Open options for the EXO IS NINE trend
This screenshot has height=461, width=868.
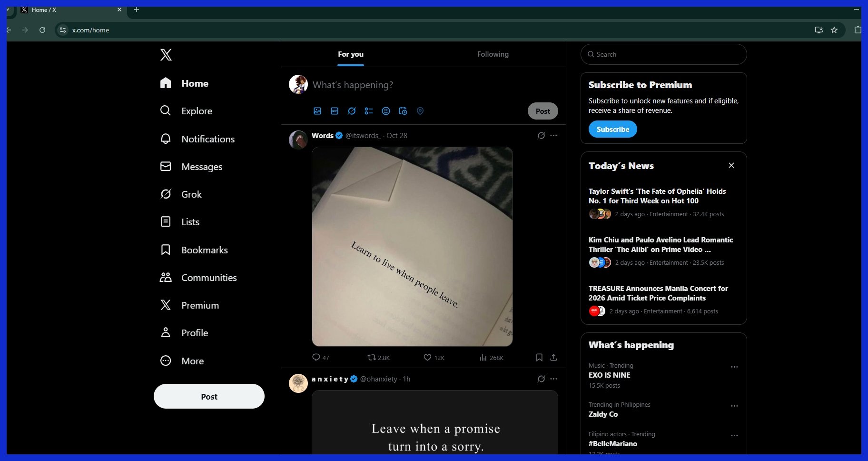[734, 367]
